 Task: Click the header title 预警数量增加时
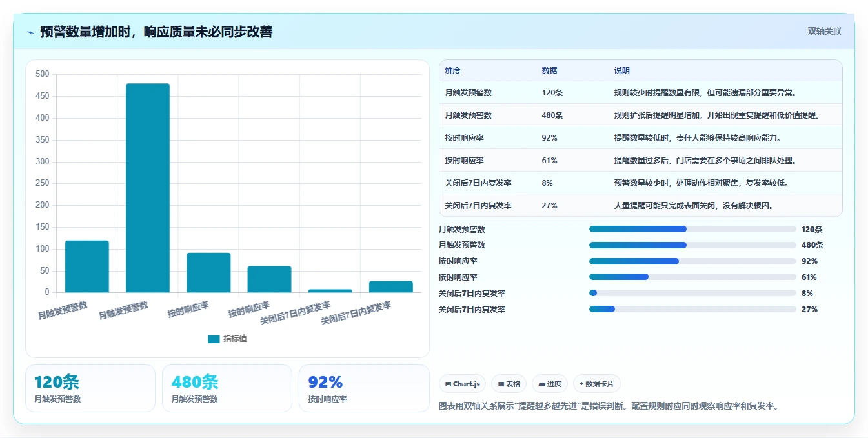[156, 32]
